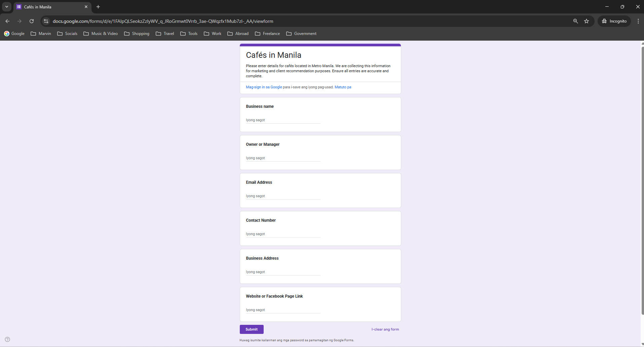Focus the Business name answer field

pyautogui.click(x=283, y=120)
